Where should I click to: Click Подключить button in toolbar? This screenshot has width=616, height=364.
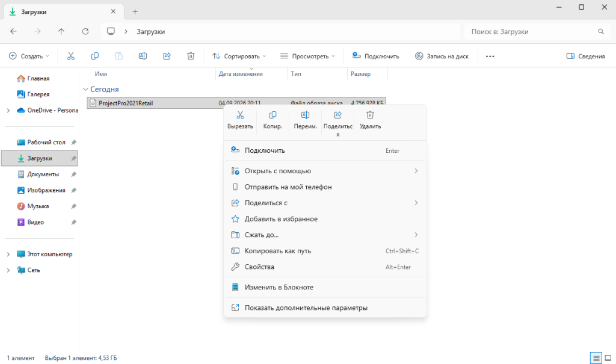(x=375, y=56)
